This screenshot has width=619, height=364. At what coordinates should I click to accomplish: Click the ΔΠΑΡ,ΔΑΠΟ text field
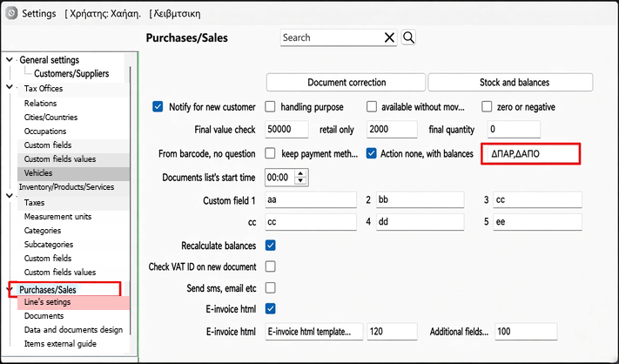[x=530, y=153]
